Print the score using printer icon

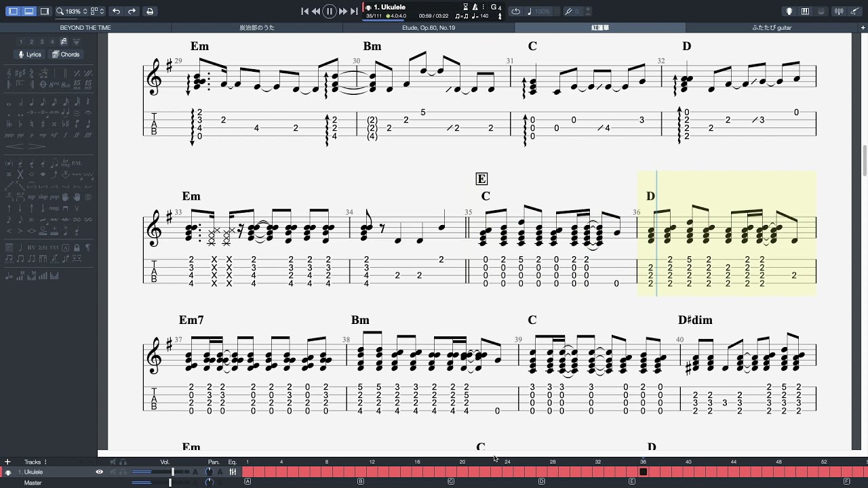[x=150, y=12]
